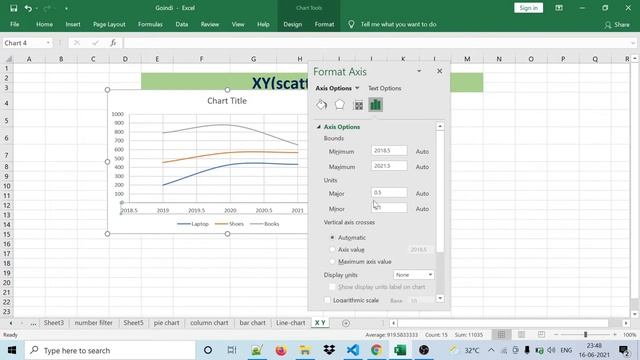Click the Select All corner triangle
Image resolution: width=640 pixels, height=360 pixels.
coord(9,59)
